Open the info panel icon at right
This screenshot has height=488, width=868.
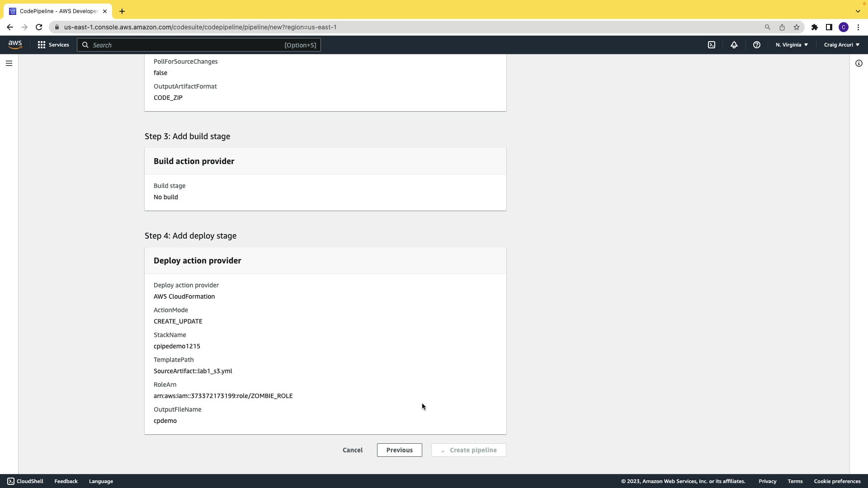point(859,63)
